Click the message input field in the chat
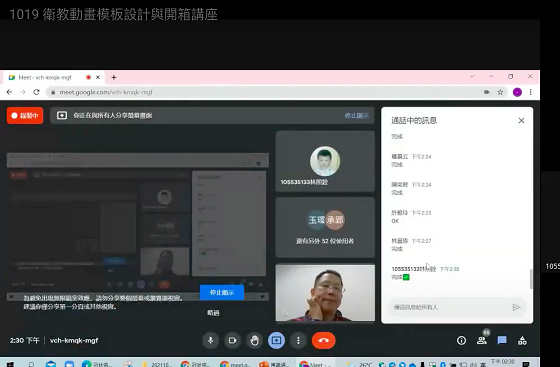The image size is (560, 367). tap(448, 307)
